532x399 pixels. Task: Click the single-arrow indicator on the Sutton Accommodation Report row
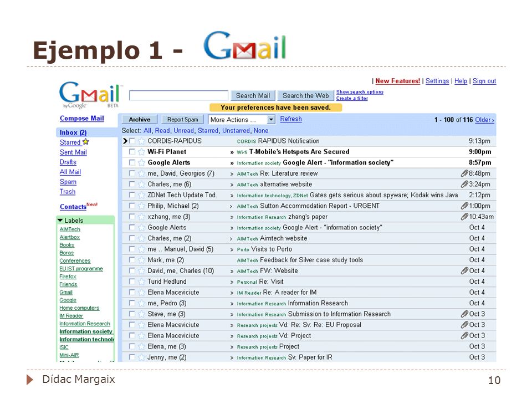point(231,206)
